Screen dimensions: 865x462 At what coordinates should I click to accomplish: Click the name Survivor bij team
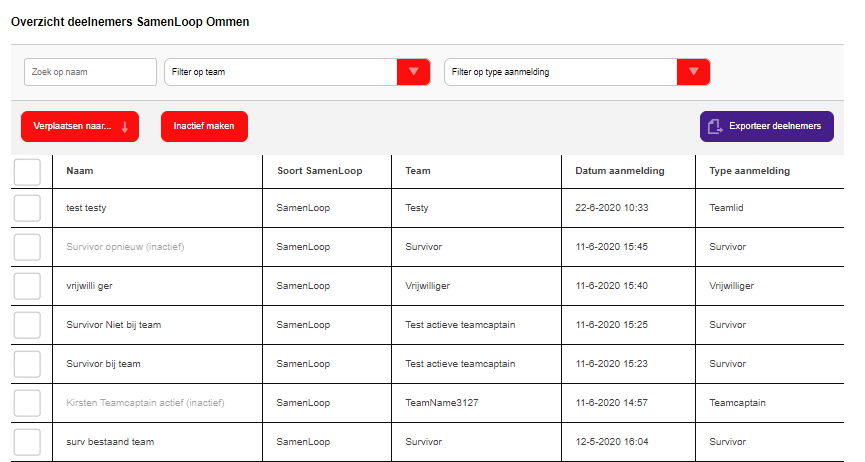click(103, 364)
